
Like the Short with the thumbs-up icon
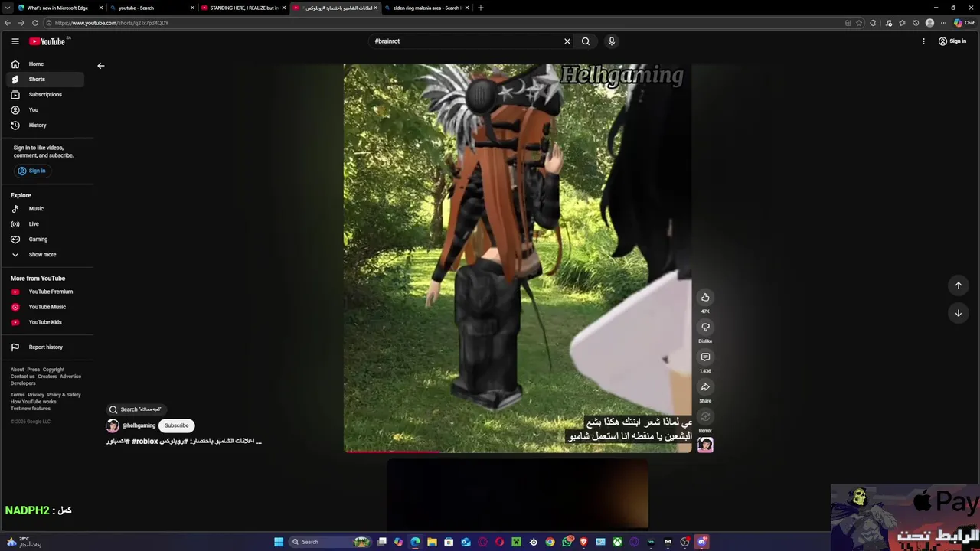tap(705, 298)
